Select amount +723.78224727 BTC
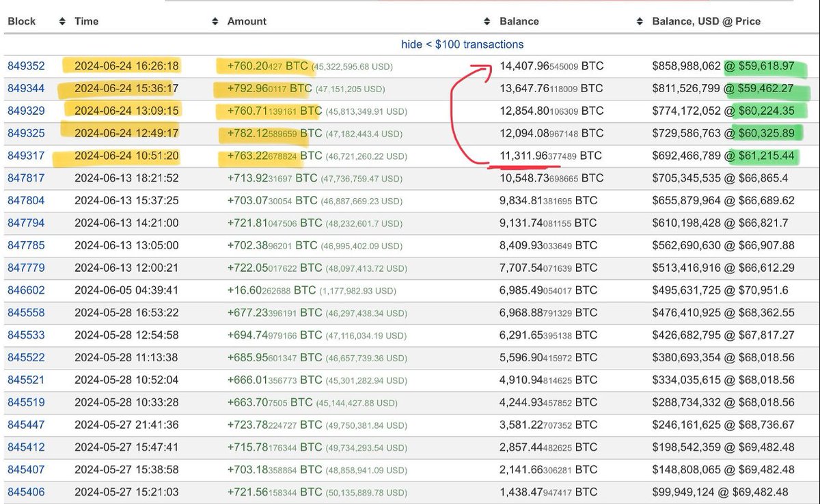This screenshot has width=820, height=504. [275, 425]
